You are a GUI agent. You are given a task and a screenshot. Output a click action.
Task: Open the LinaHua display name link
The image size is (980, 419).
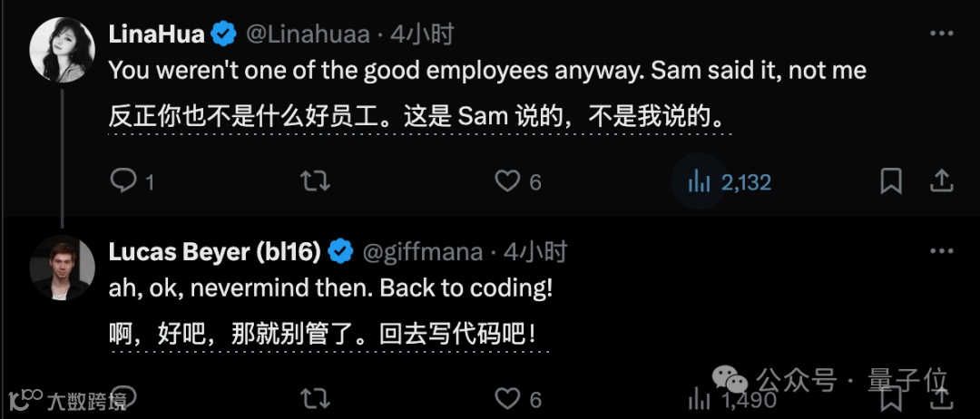coord(156,34)
